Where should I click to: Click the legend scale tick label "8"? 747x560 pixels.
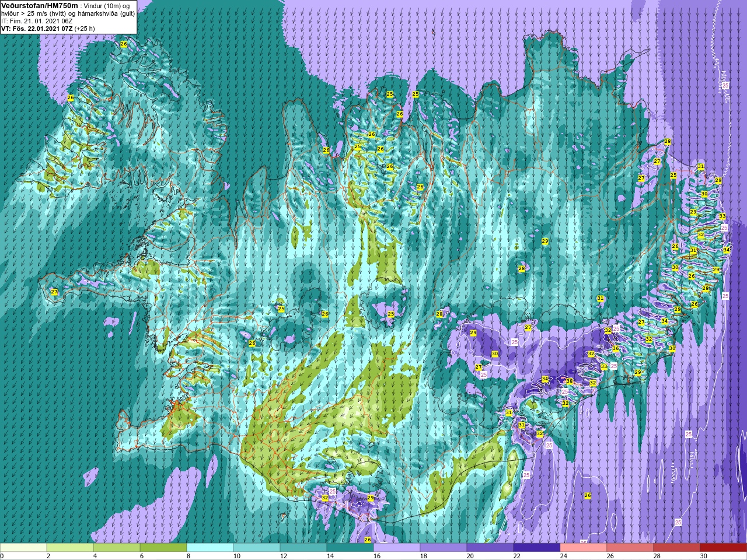point(189,556)
